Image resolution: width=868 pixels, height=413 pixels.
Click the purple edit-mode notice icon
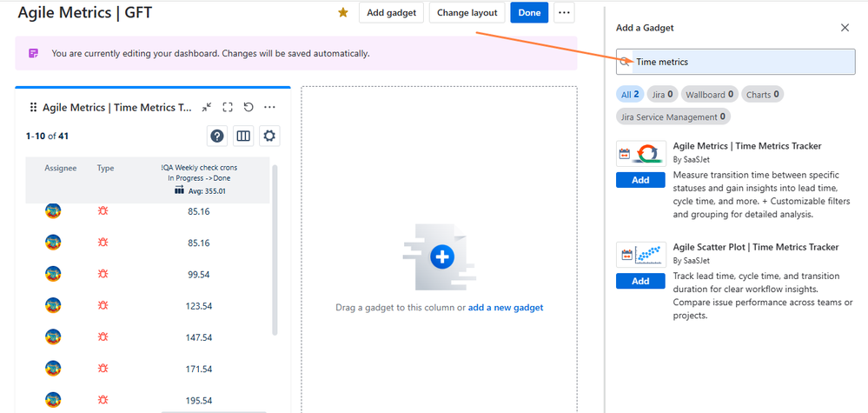34,54
